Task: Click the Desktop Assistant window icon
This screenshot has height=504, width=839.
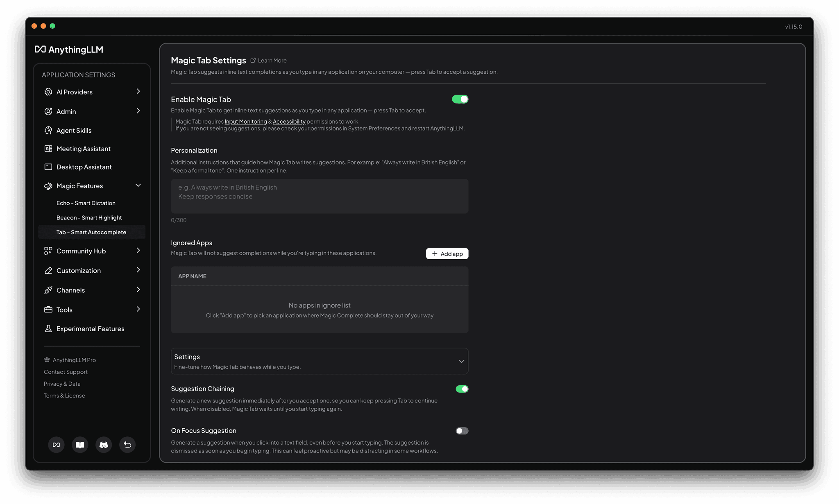Action: [x=48, y=167]
